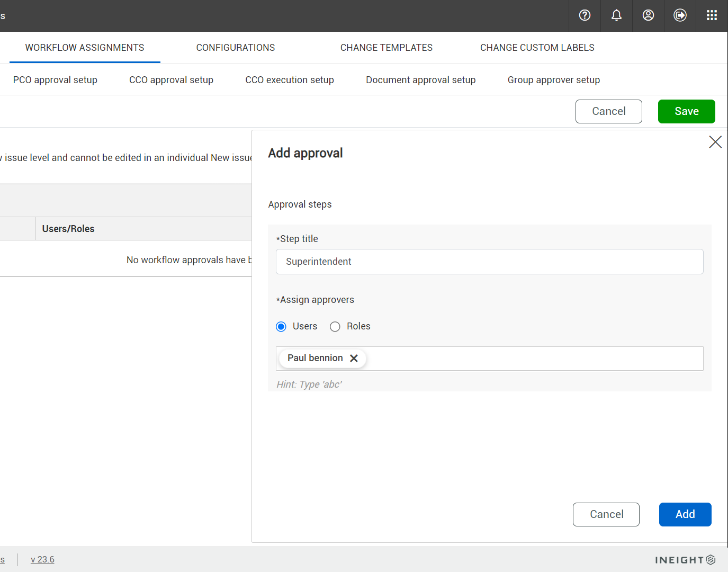728x572 pixels.
Task: Select the Roles radio button
Action: (335, 326)
